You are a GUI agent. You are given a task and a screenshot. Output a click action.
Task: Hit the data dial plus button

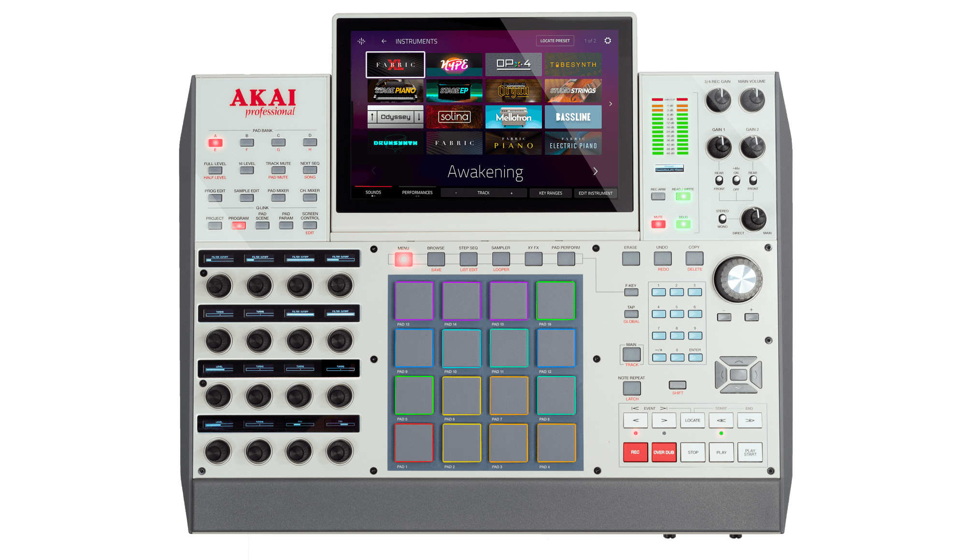pyautogui.click(x=752, y=317)
